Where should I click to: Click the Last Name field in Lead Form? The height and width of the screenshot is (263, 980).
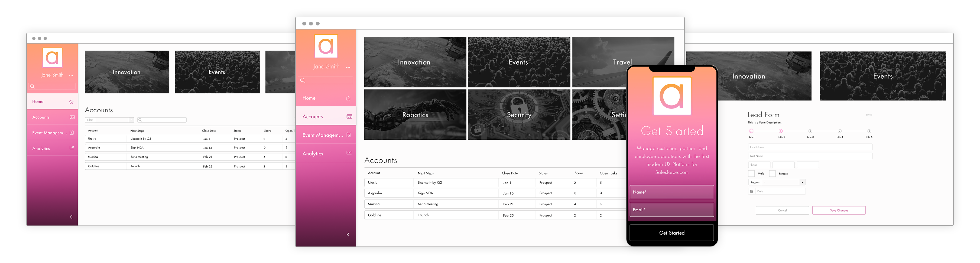(810, 156)
